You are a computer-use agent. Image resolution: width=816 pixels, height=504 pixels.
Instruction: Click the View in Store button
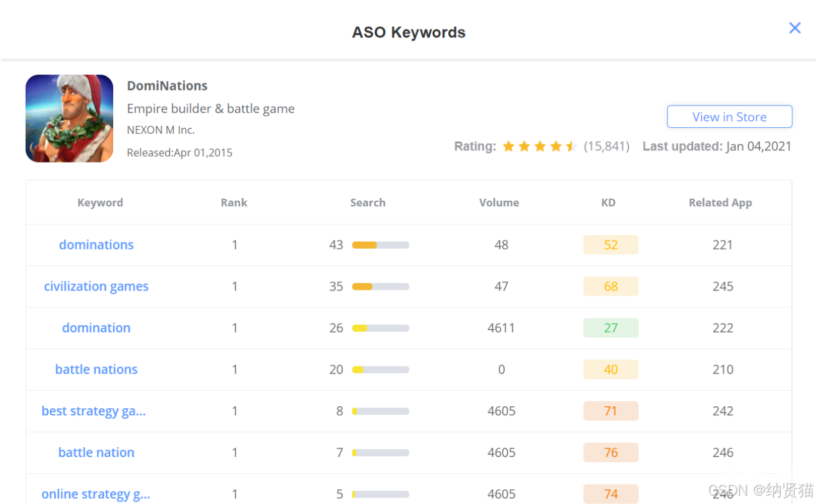729,117
